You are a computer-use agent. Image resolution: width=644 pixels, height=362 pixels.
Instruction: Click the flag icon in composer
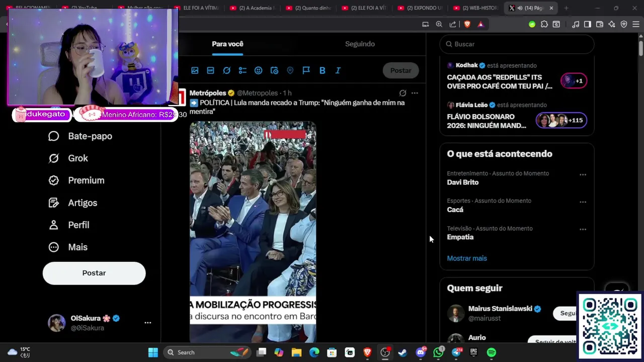[306, 70]
